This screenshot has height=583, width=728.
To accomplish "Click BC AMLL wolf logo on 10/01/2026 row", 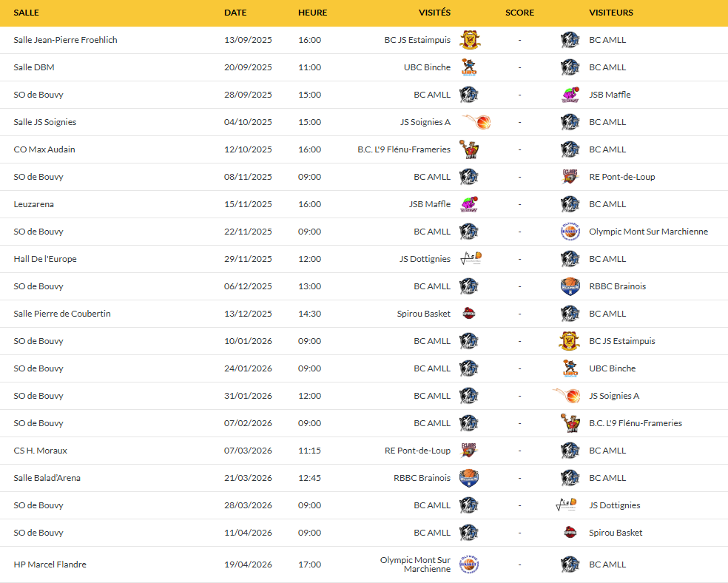I will click(469, 341).
